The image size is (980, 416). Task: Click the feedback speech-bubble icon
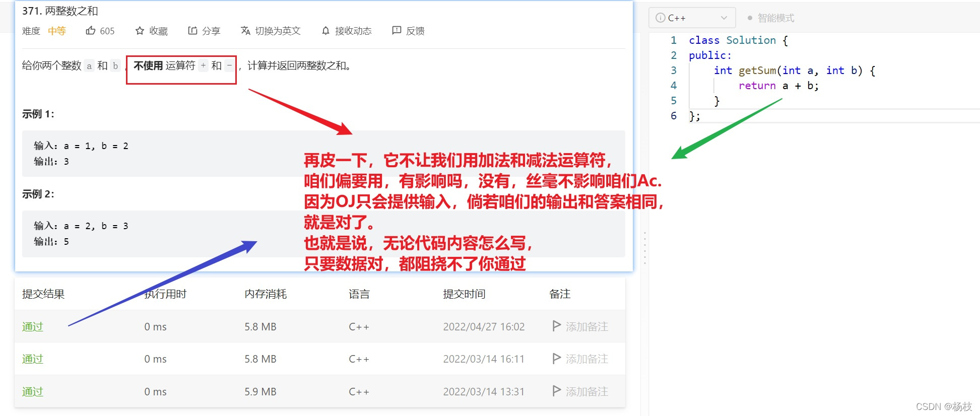[397, 31]
